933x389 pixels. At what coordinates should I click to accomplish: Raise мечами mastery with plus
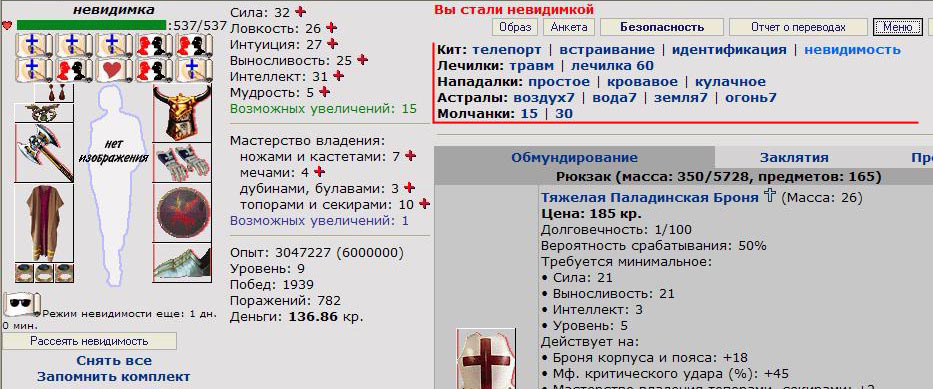click(319, 172)
